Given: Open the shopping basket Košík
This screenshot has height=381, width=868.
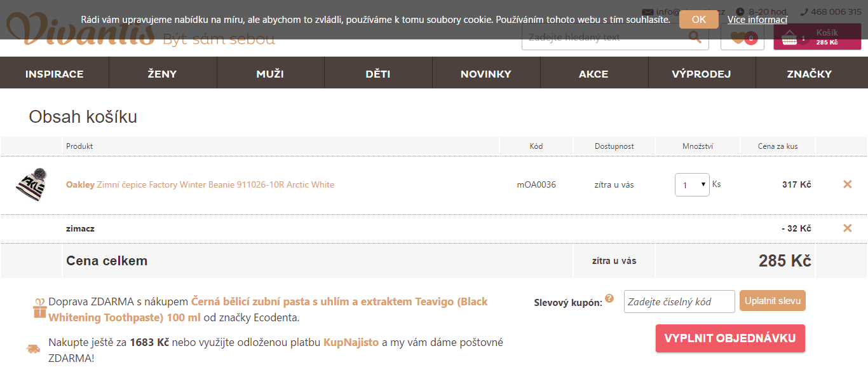Looking at the screenshot, I should pos(817,38).
